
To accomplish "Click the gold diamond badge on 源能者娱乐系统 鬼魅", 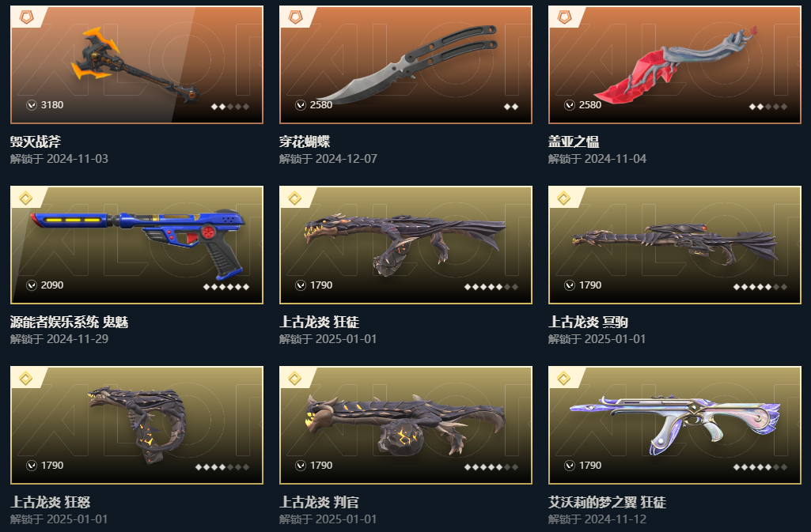I will coord(26,198).
